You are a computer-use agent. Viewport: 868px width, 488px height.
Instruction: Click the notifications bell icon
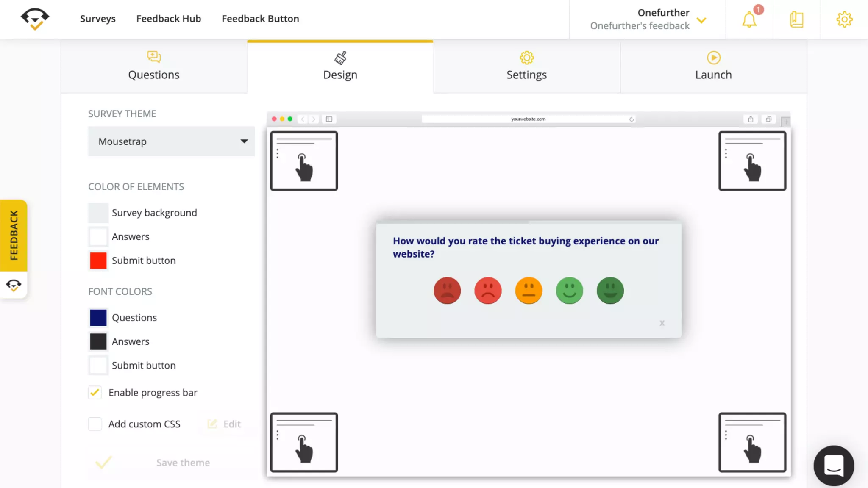(x=749, y=19)
